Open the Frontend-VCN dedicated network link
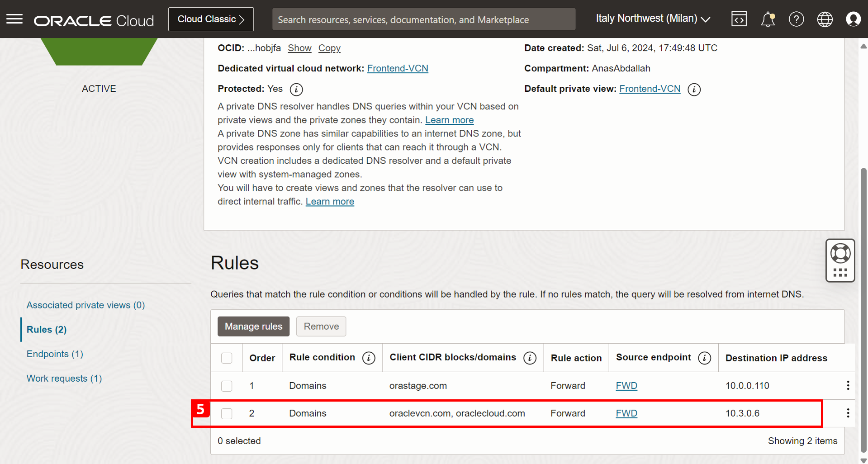Image resolution: width=868 pixels, height=464 pixels. [x=398, y=68]
